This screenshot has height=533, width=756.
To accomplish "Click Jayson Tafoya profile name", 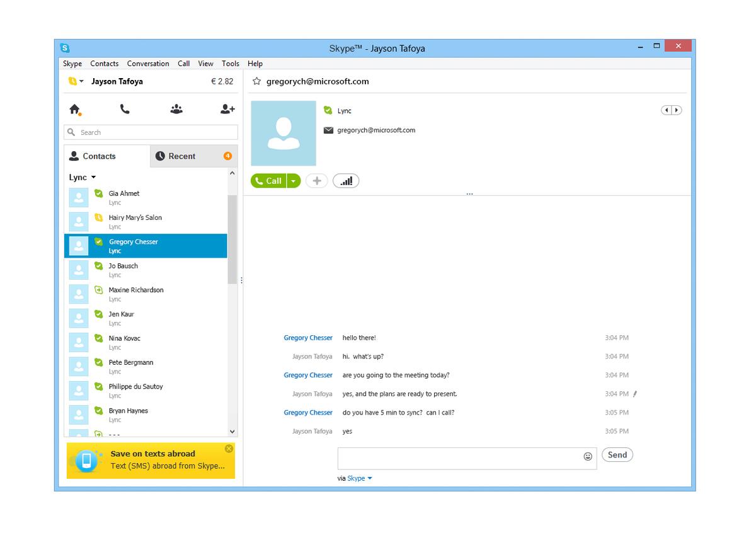I will pyautogui.click(x=117, y=81).
